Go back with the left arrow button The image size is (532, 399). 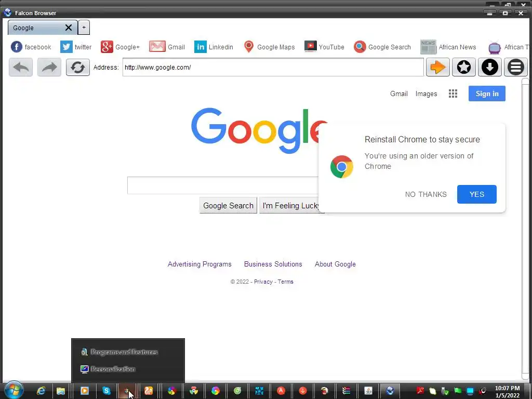point(21,67)
